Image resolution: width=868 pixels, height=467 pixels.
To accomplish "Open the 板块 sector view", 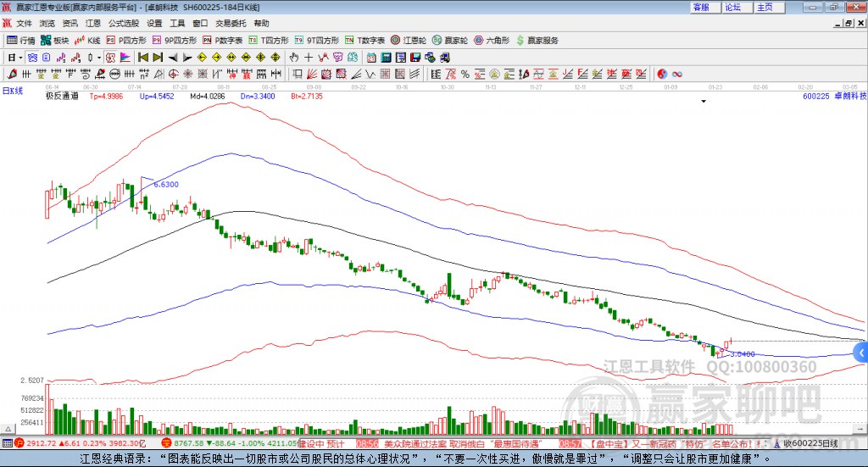I will 54,41.
